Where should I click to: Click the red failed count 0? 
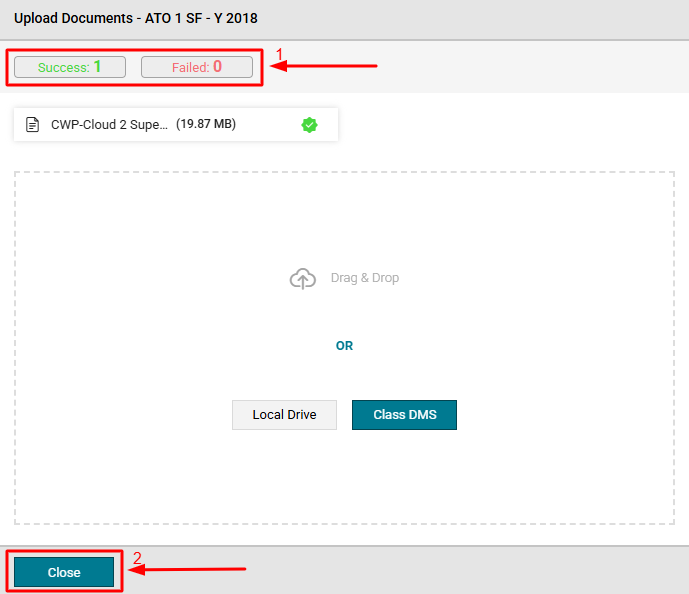coord(217,67)
